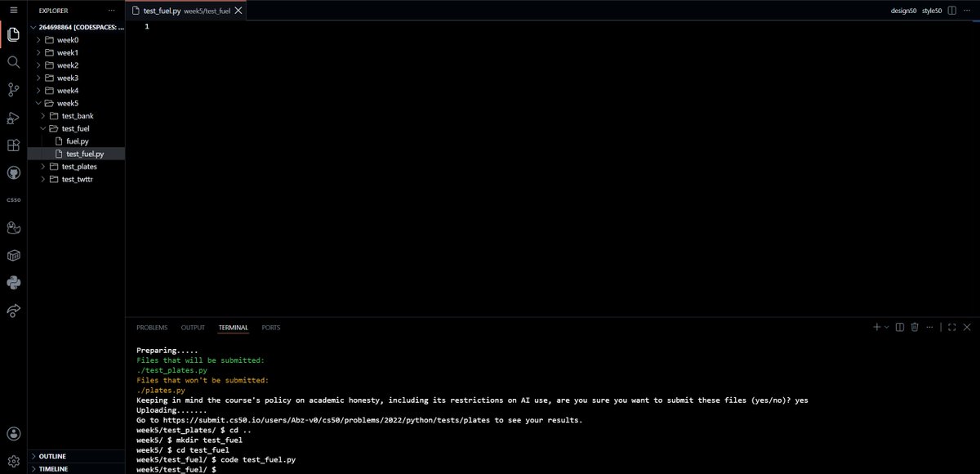Open the Explorer view in activity bar
The width and height of the screenshot is (980, 474).
click(13, 35)
